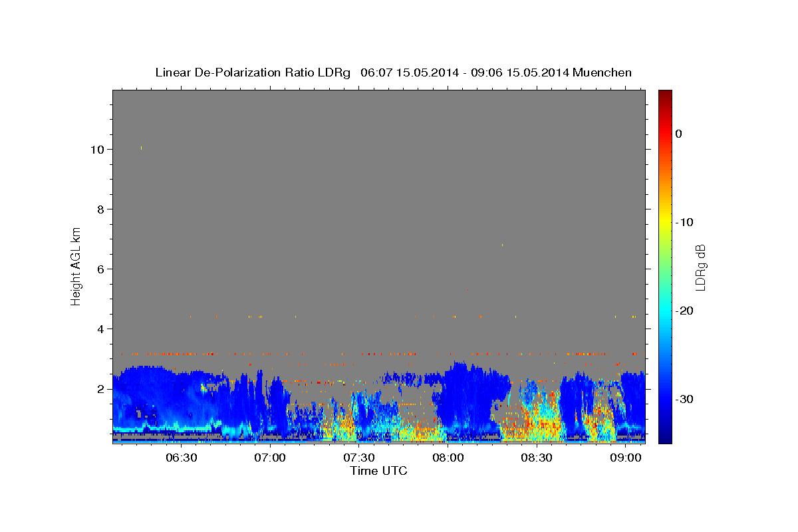Click the 09:00 time axis label
This screenshot has width=798, height=532.
coord(626,458)
